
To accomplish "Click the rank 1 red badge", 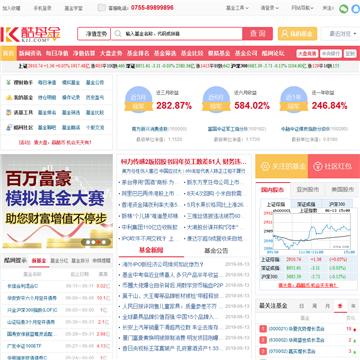I will (x=263, y=329).
